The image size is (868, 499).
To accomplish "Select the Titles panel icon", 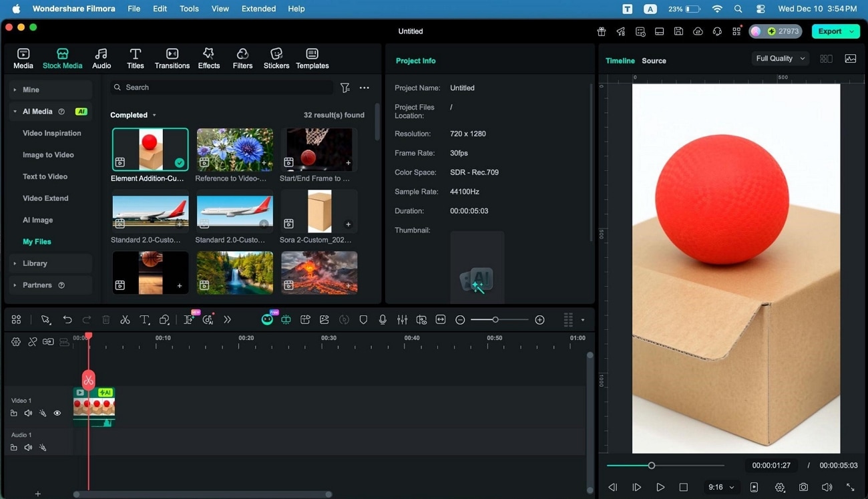I will click(135, 57).
